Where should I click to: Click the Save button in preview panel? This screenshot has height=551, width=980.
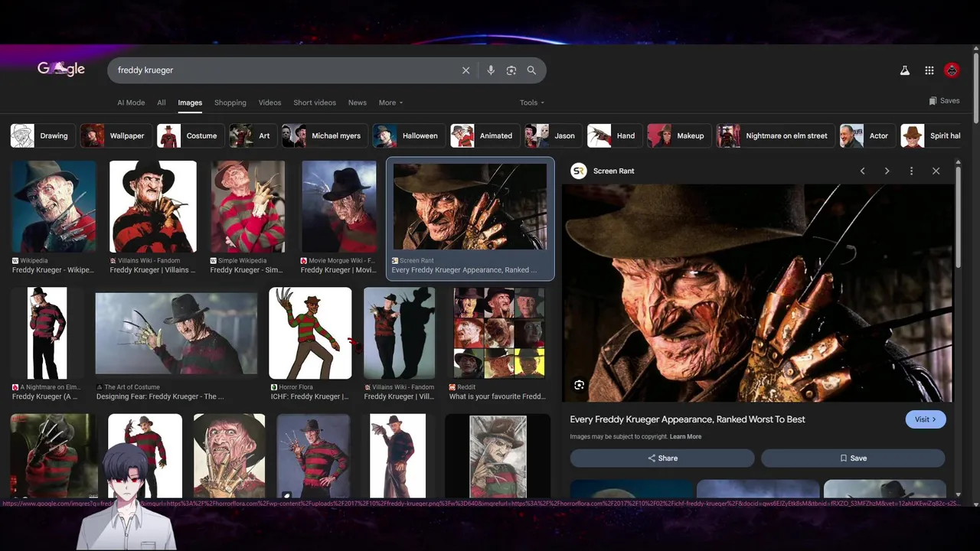tap(853, 458)
